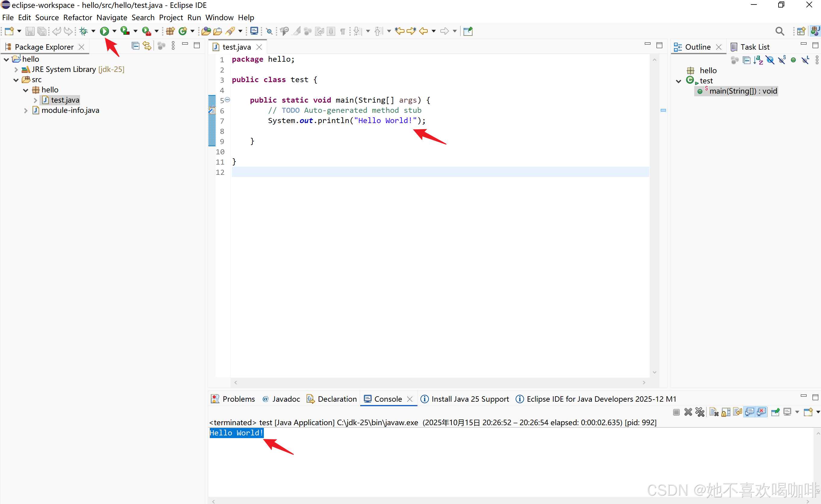This screenshot has width=821, height=504.
Task: Click the New Java Package icon
Action: 170,31
